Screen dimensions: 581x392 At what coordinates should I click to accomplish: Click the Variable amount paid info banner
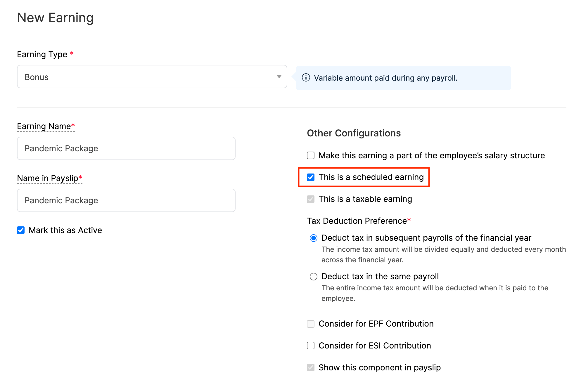[403, 78]
